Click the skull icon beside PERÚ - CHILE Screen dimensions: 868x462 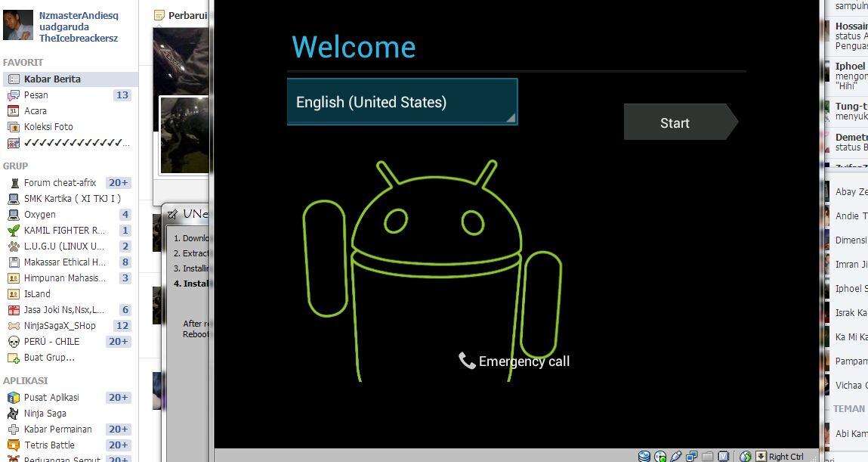click(14, 342)
